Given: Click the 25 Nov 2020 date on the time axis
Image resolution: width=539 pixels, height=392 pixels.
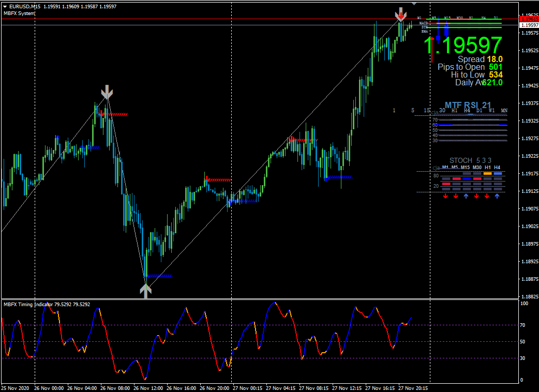Looking at the screenshot, I should point(15,388).
